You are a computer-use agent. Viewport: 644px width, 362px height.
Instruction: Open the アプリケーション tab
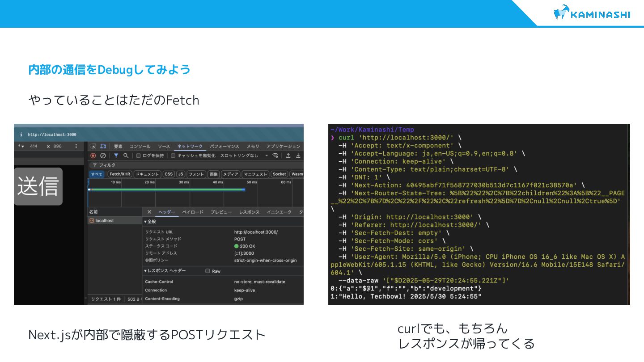click(284, 146)
